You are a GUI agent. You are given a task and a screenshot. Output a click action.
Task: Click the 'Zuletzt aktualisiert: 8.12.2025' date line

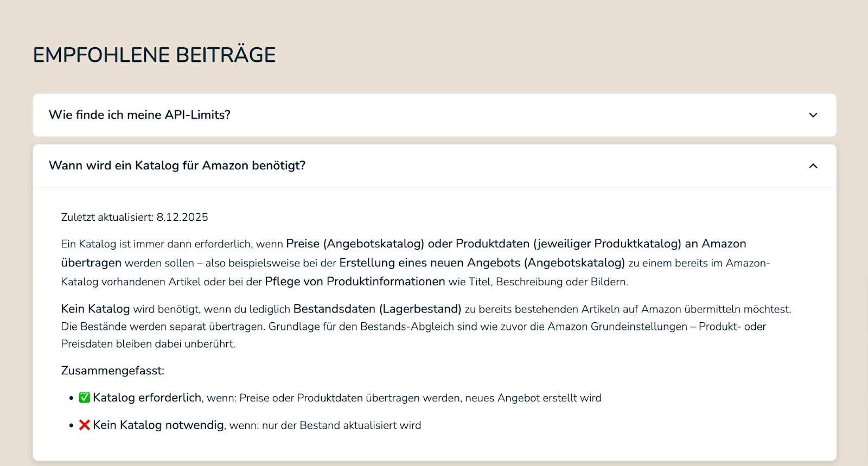pos(135,217)
